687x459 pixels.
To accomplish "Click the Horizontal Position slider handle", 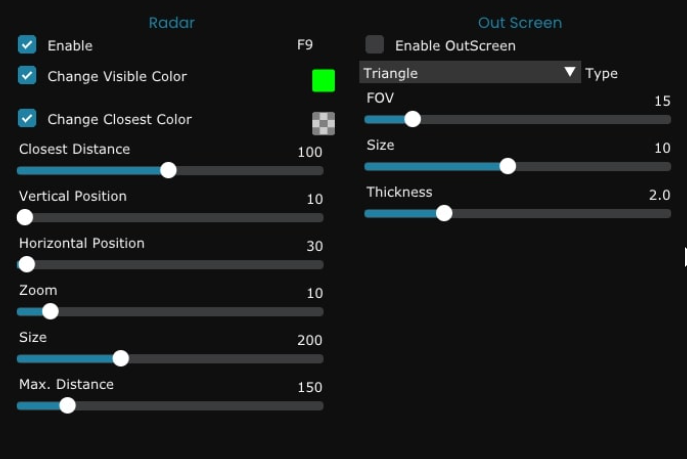I will coord(27,264).
